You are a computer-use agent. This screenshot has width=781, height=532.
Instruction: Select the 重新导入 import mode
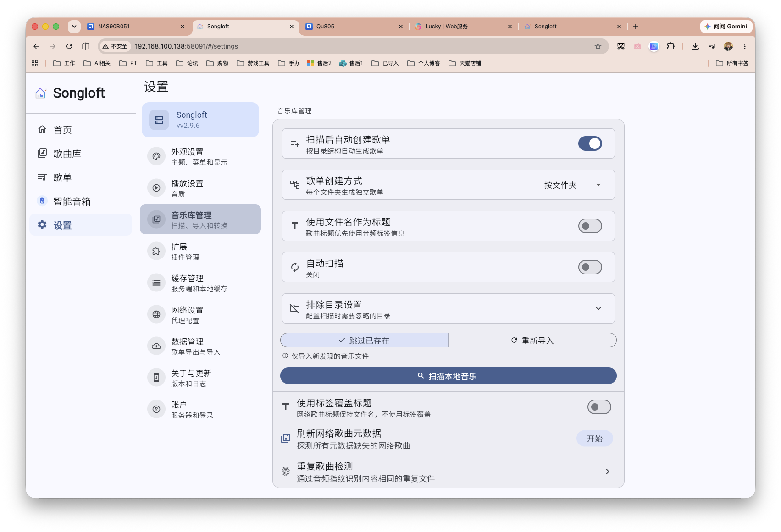point(532,340)
